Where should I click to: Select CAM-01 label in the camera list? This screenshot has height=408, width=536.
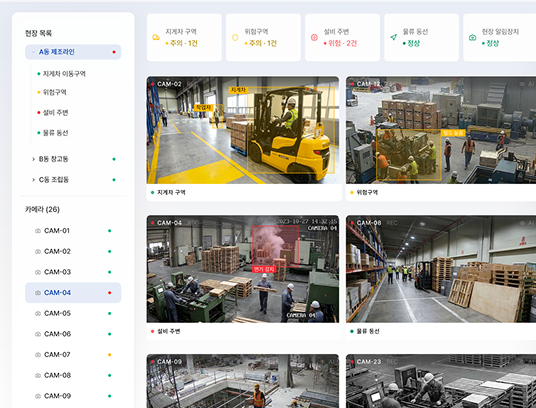tap(57, 231)
